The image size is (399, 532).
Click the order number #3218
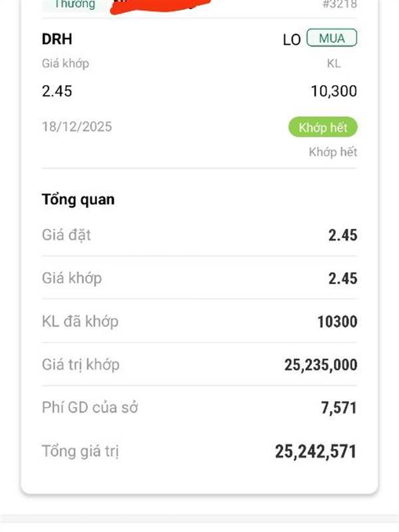pyautogui.click(x=339, y=5)
